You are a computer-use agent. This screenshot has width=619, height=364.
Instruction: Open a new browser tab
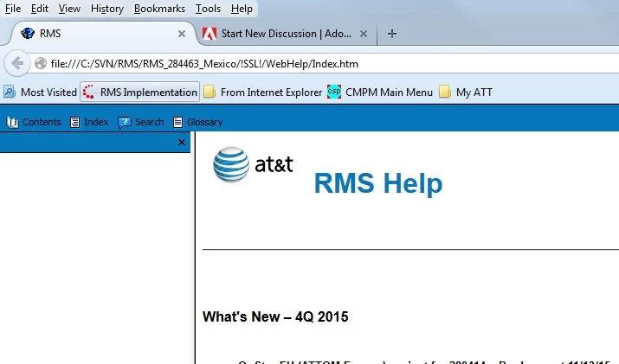(391, 34)
